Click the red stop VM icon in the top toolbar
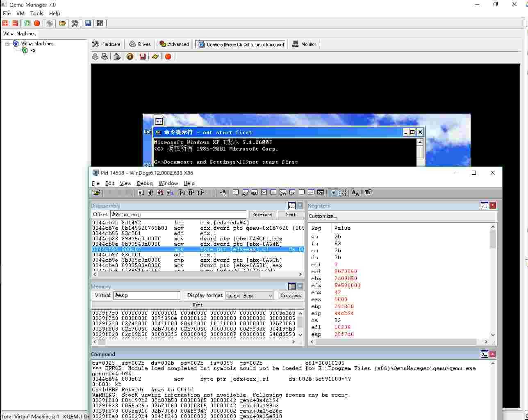 [37, 23]
